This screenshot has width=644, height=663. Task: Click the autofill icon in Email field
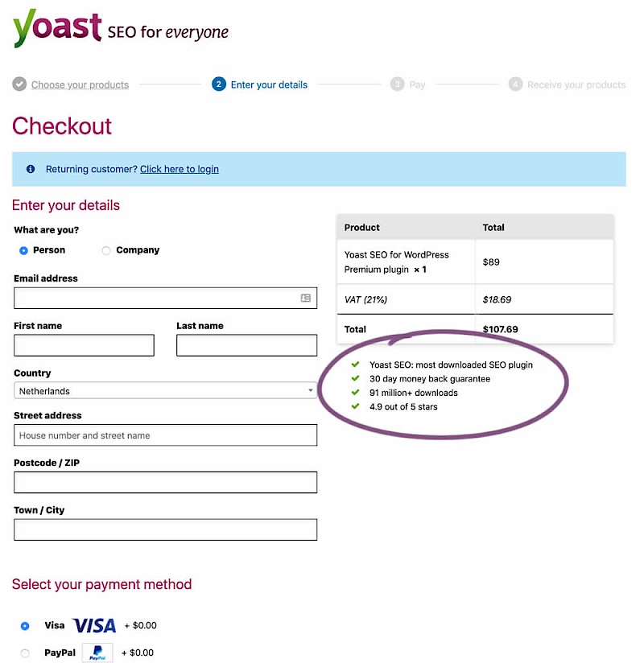point(306,298)
